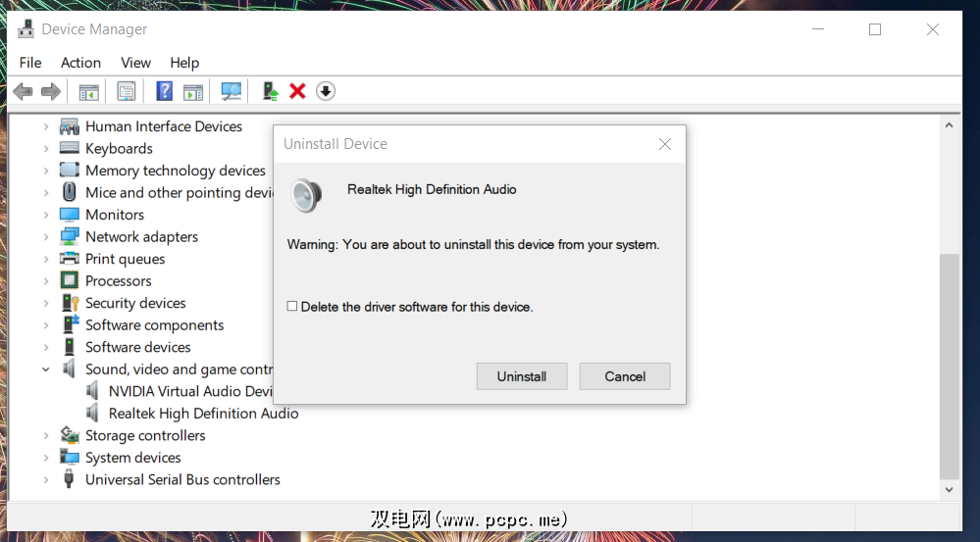The image size is (980, 542).
Task: Expand Universal Serial Bus controllers node
Action: (x=46, y=479)
